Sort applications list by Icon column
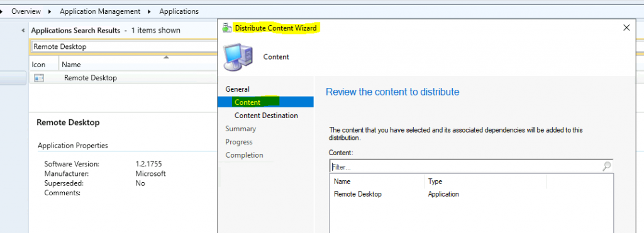Viewport: 644px width, 233px height. [x=38, y=65]
